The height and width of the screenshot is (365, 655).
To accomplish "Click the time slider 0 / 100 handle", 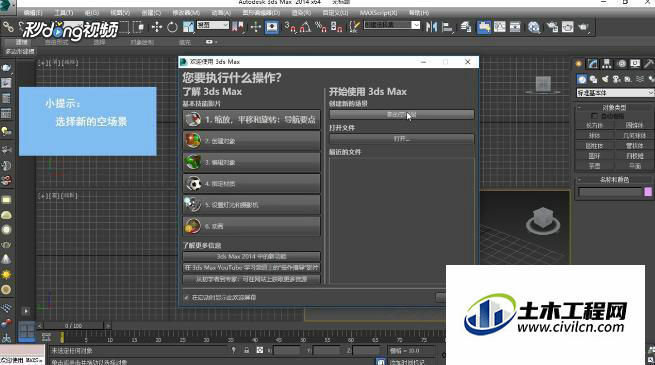I will 73,325.
